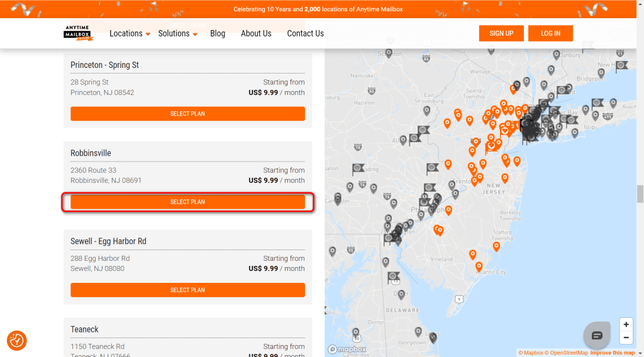Open the OpenStreetMap attribution link
The image size is (644, 357).
567,353
